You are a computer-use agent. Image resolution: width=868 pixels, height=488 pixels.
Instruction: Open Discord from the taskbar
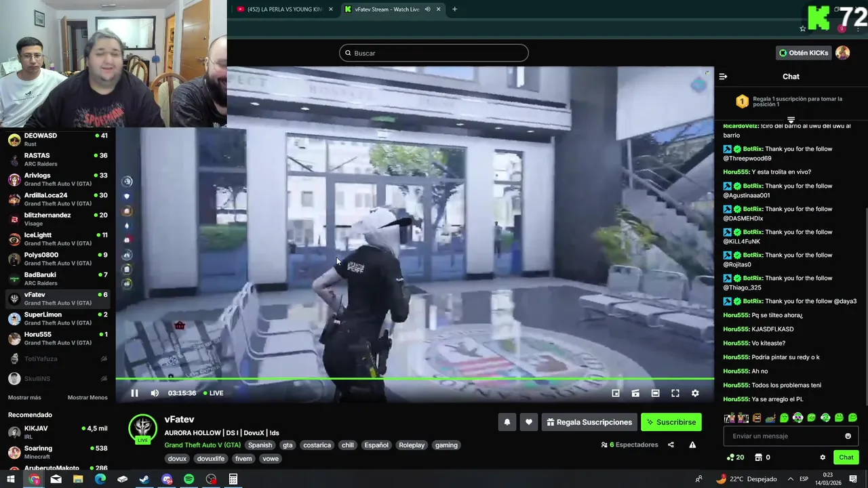[x=167, y=479]
